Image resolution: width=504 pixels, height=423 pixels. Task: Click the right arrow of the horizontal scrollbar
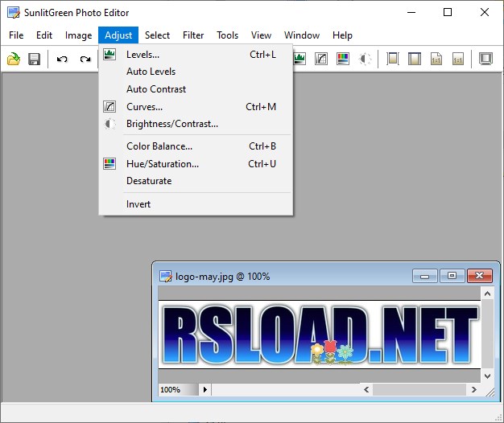point(475,390)
